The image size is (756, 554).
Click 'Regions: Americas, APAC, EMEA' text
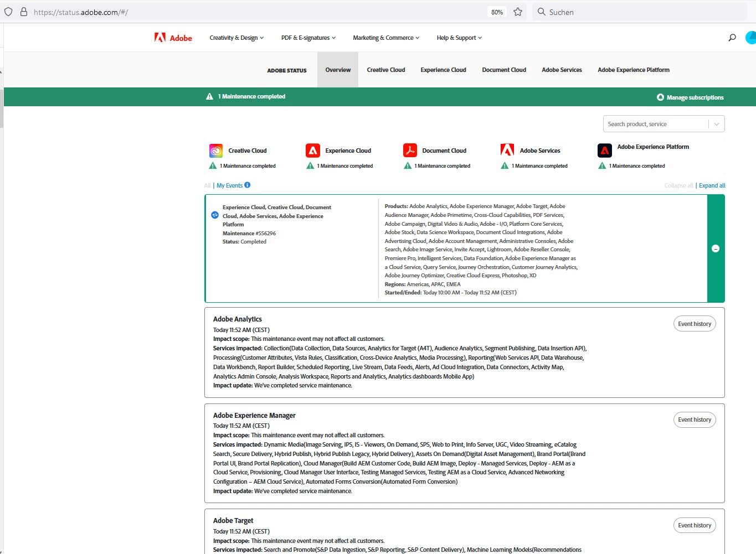point(423,284)
